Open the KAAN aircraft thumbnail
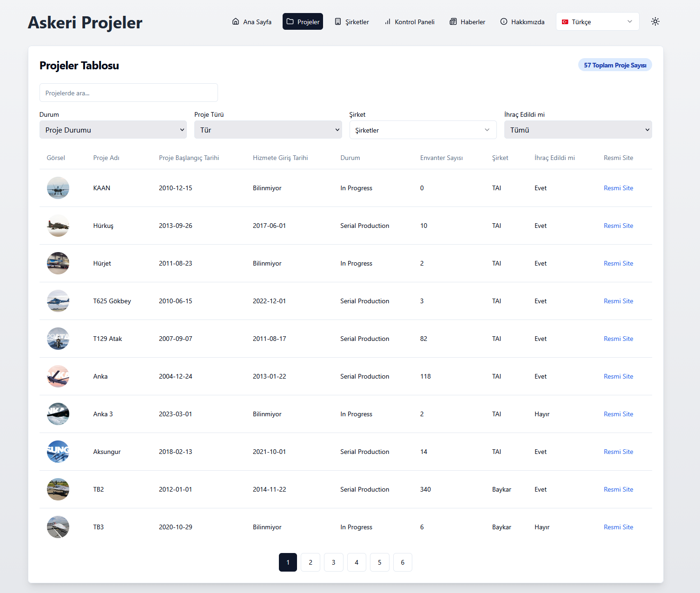 point(58,188)
